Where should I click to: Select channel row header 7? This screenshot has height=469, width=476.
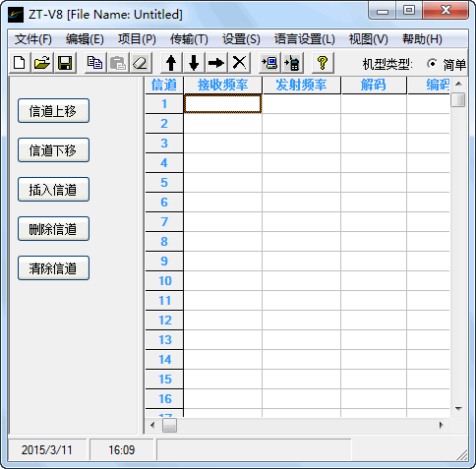[x=164, y=222]
